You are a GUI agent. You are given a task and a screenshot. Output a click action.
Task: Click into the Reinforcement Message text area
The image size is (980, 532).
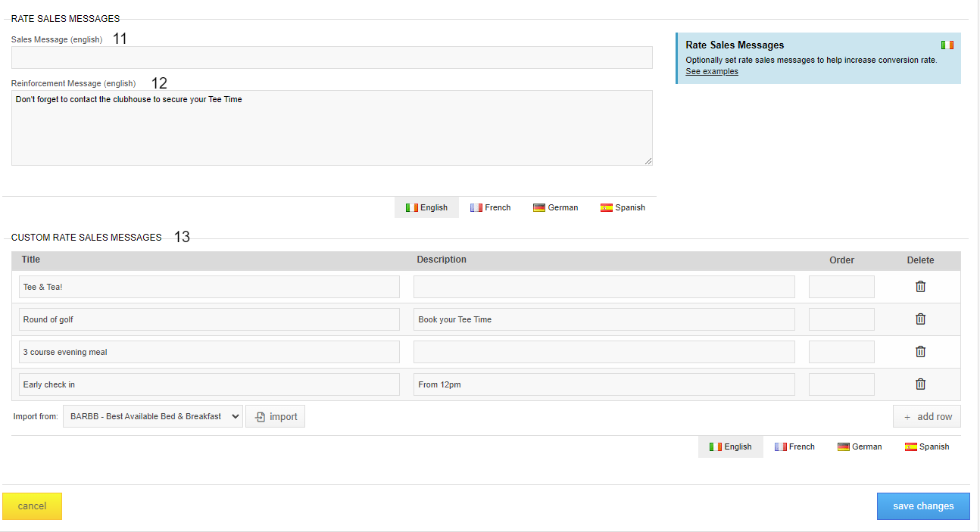point(332,128)
